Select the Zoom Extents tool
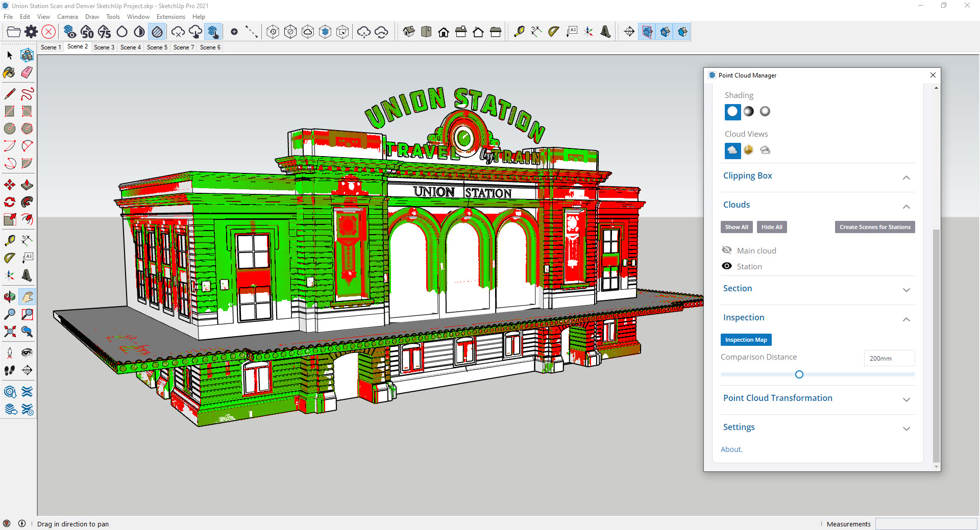 pyautogui.click(x=10, y=332)
